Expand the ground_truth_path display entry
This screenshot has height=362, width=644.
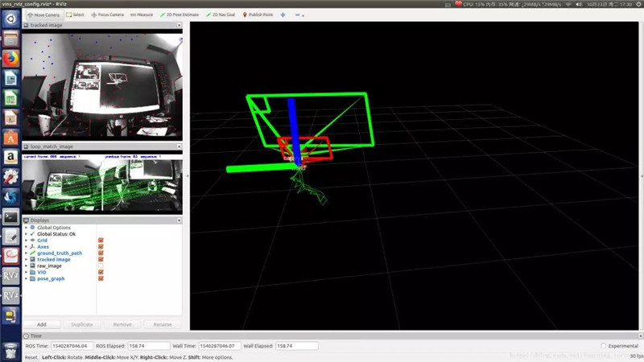coord(26,253)
